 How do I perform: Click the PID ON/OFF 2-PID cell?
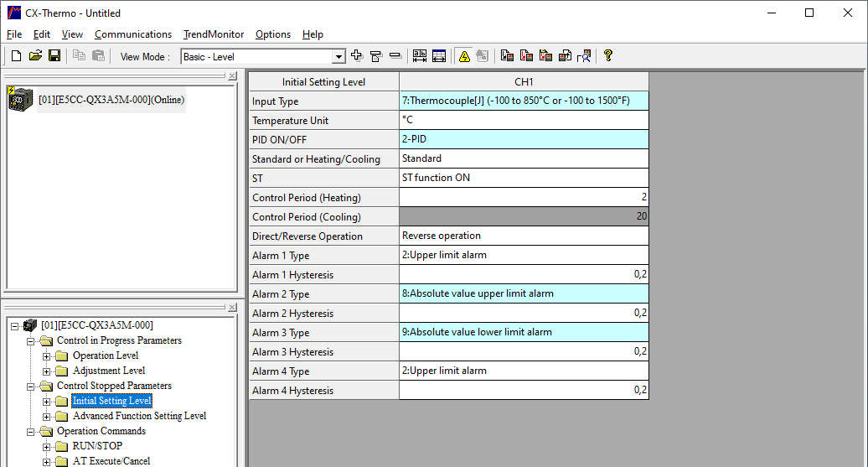524,139
